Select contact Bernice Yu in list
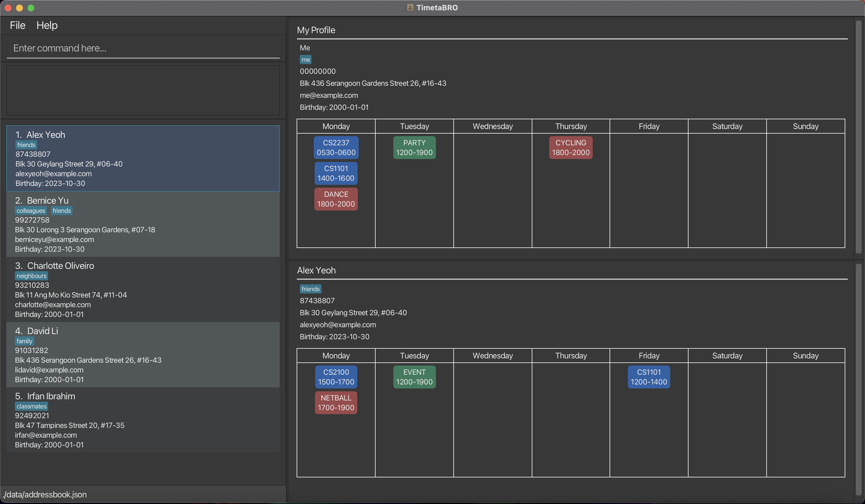 [x=143, y=224]
